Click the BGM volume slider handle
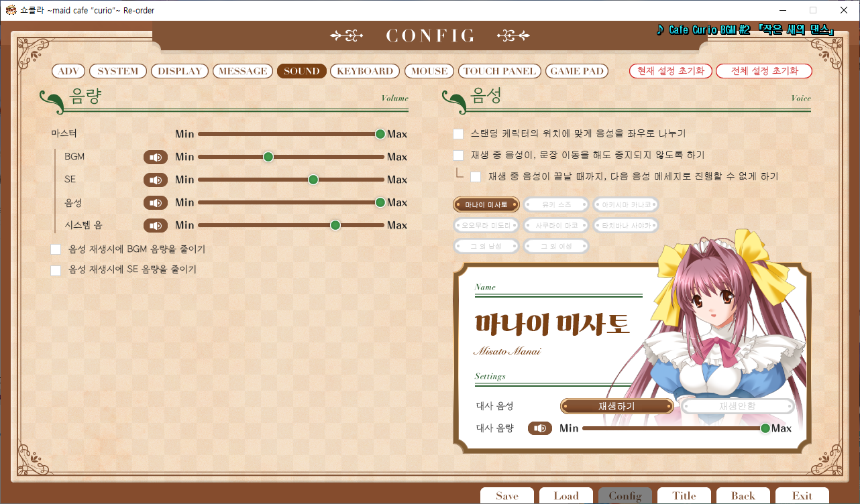860x504 pixels. pyautogui.click(x=268, y=157)
